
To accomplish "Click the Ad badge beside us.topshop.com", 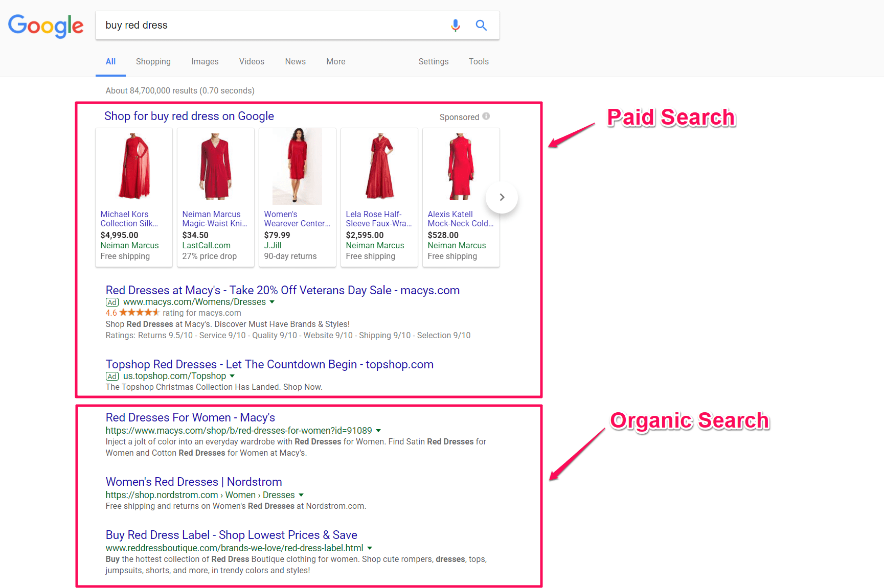I will pos(112,377).
